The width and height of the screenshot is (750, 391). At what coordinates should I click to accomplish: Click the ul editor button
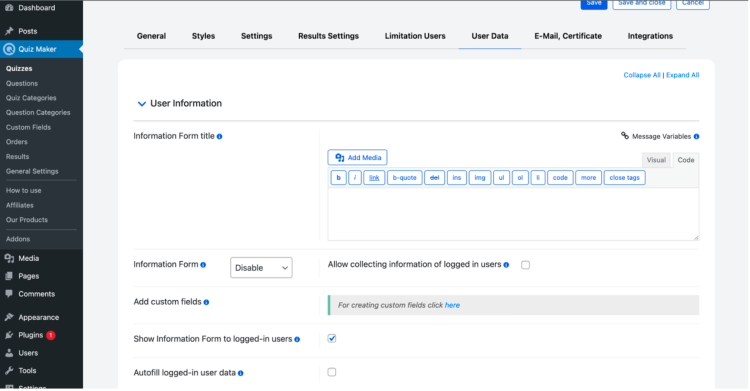[x=501, y=178]
